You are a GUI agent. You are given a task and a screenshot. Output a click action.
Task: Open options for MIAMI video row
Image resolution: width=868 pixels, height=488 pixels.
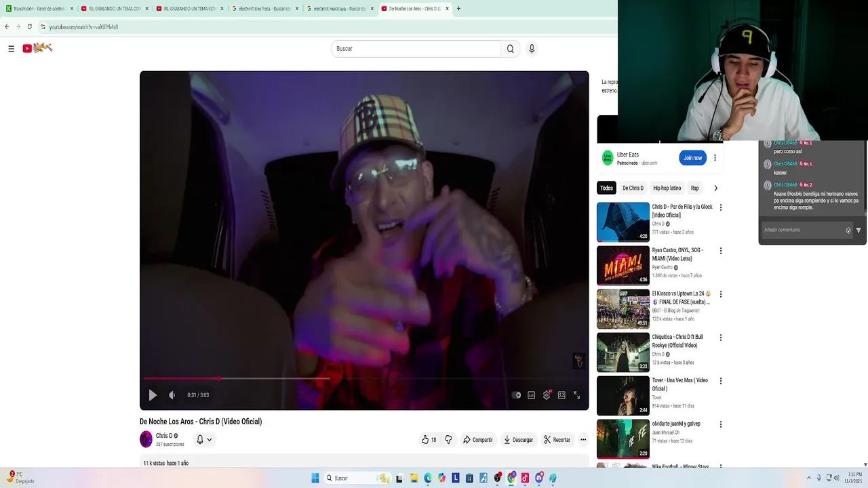click(720, 251)
